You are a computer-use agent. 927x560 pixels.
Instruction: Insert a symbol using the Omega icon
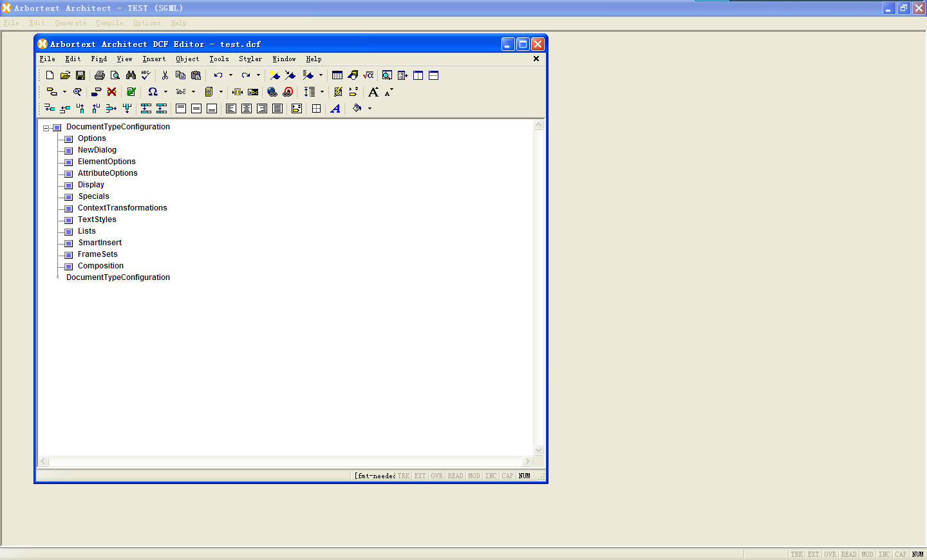[x=153, y=92]
